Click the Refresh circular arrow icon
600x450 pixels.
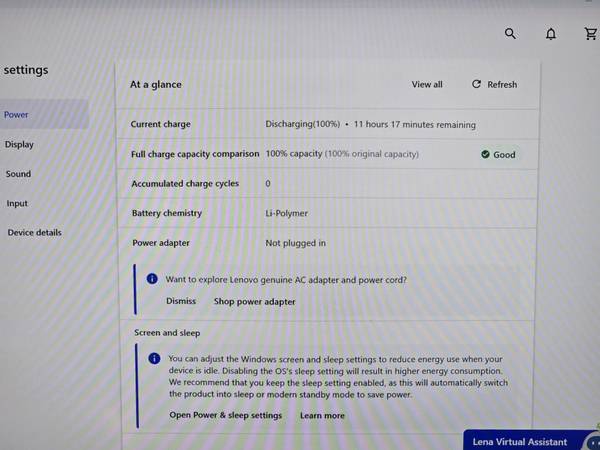pos(476,84)
